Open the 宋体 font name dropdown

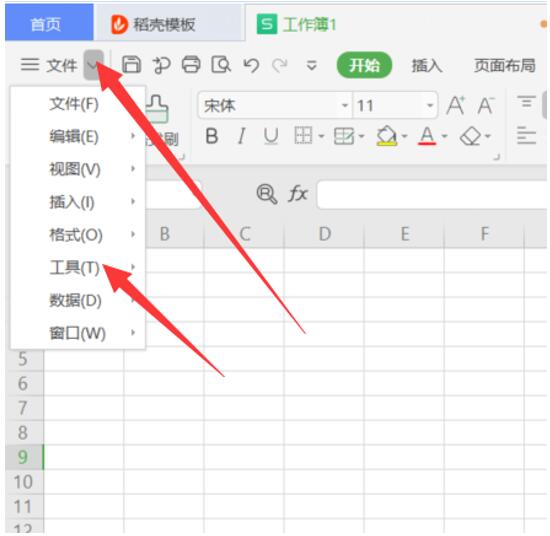[x=345, y=105]
